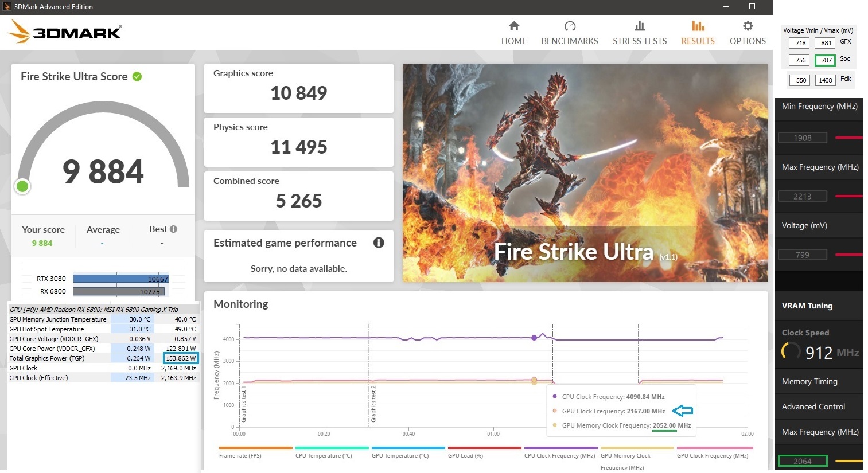Click Soc Vmin 756 field

800,60
